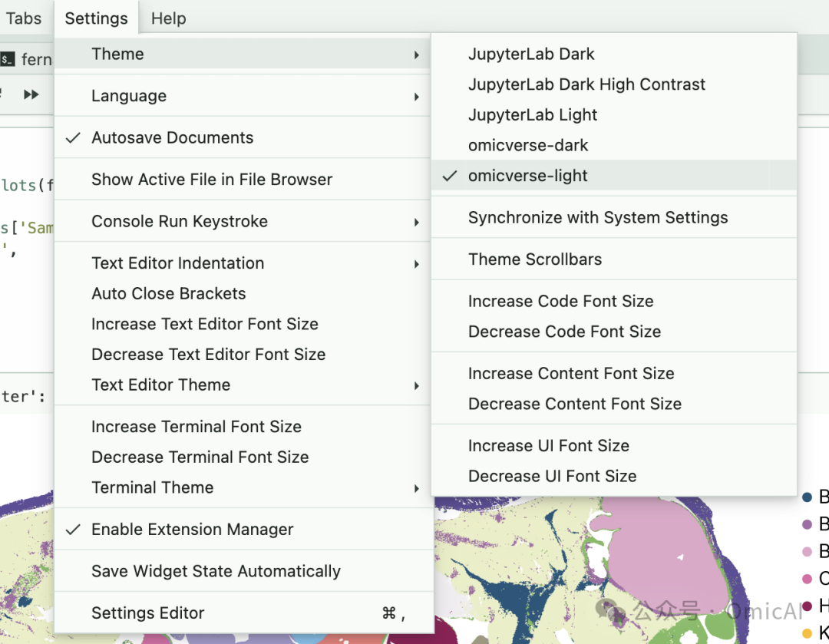This screenshot has height=644, width=829.
Task: Click Decrease Code Font Size
Action: pyautogui.click(x=614, y=332)
